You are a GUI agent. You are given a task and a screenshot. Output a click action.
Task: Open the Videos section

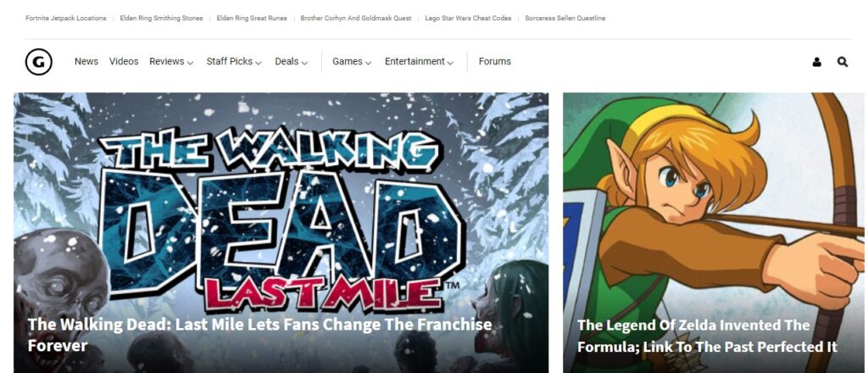[124, 61]
